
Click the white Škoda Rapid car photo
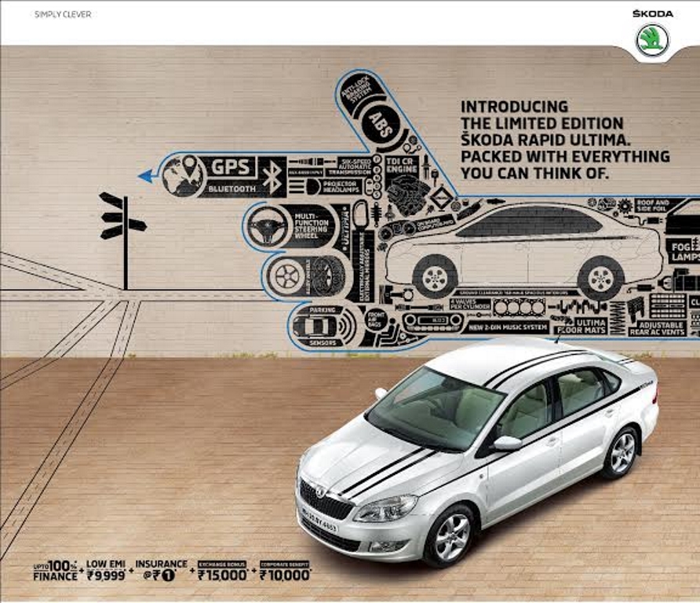[477, 451]
